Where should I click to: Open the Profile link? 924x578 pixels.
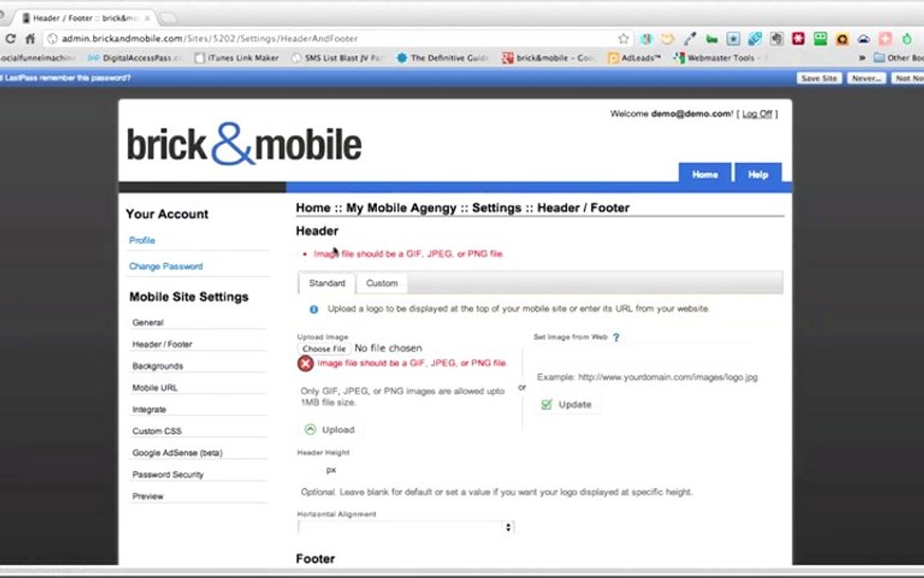142,241
